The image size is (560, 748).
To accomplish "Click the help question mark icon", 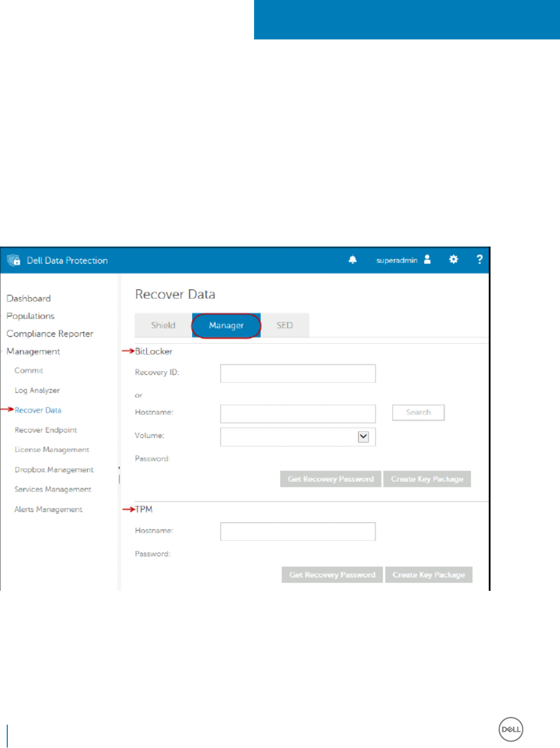I will pos(480,259).
